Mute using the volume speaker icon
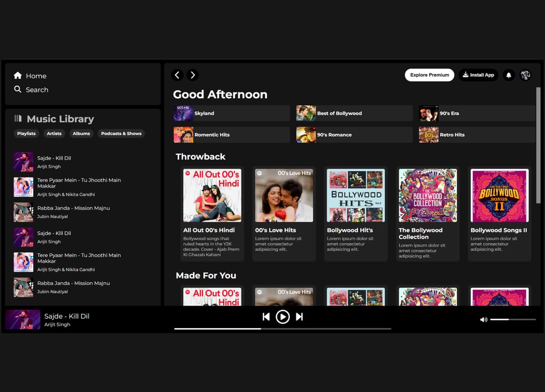The height and width of the screenshot is (392, 545). pyautogui.click(x=484, y=319)
